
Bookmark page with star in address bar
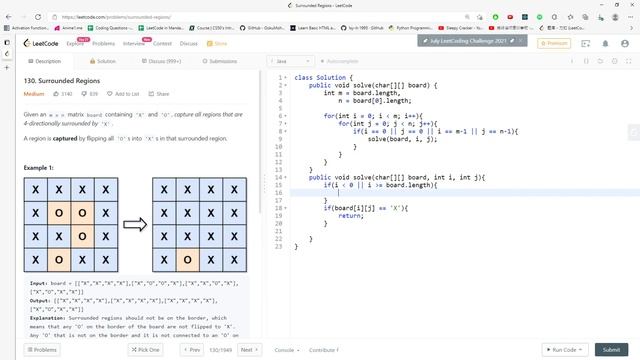click(480, 17)
